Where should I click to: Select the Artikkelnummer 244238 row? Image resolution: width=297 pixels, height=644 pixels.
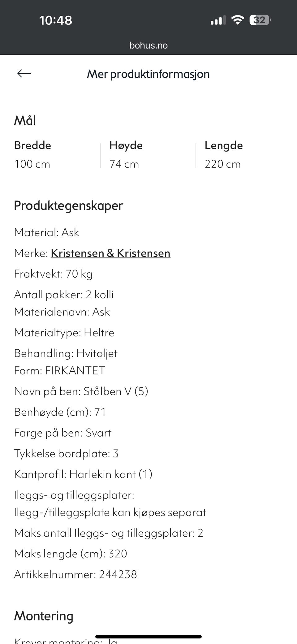tap(75, 574)
